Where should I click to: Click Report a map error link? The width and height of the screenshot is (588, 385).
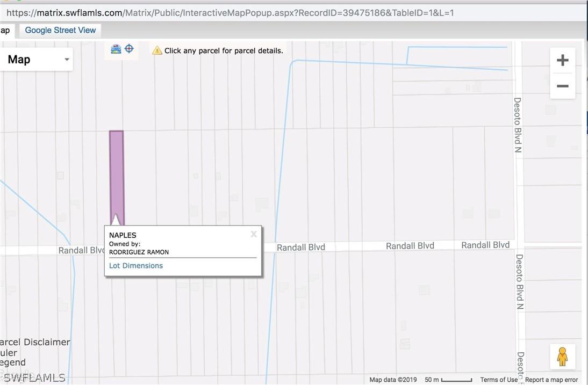click(551, 380)
